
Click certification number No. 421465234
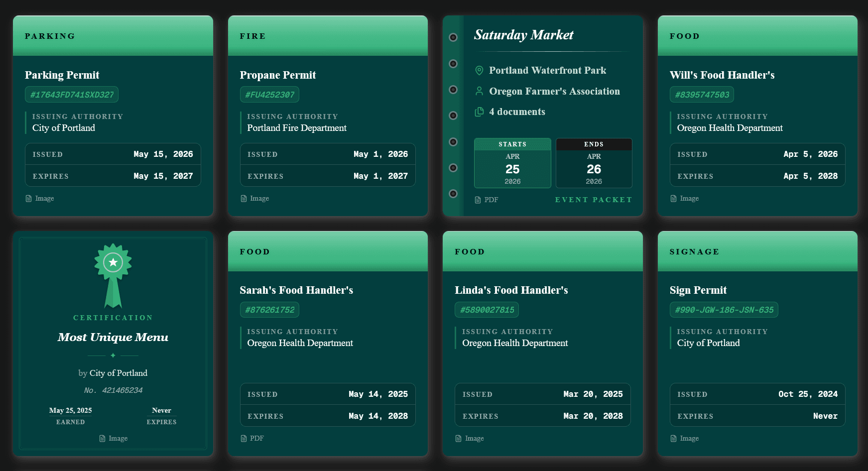coord(113,390)
